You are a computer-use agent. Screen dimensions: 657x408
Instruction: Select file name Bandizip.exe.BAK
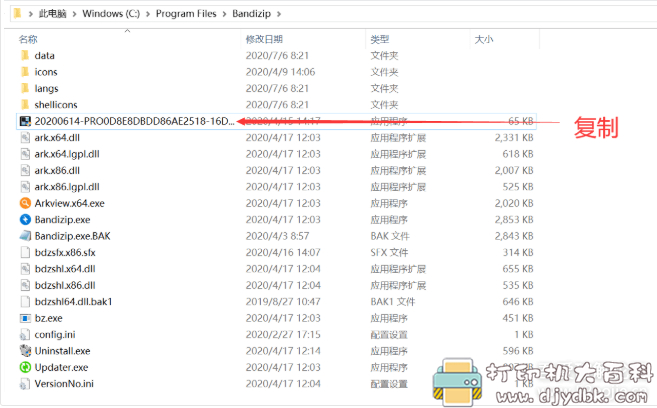[72, 236]
